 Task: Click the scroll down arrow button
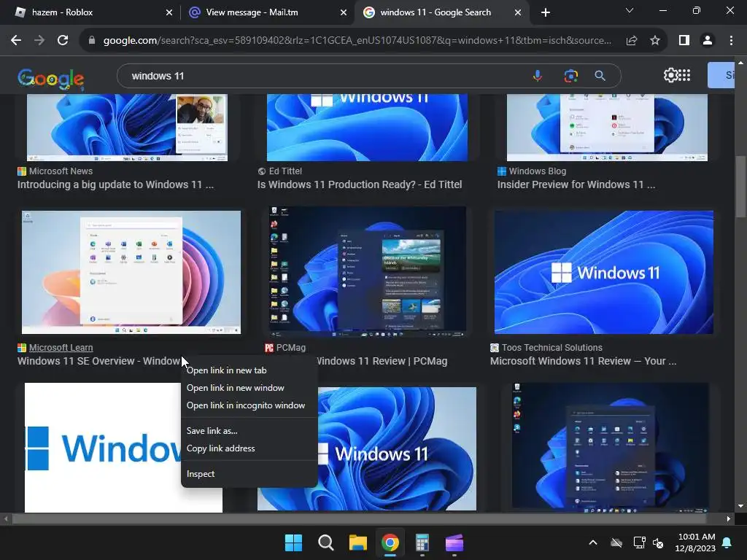pos(740,506)
